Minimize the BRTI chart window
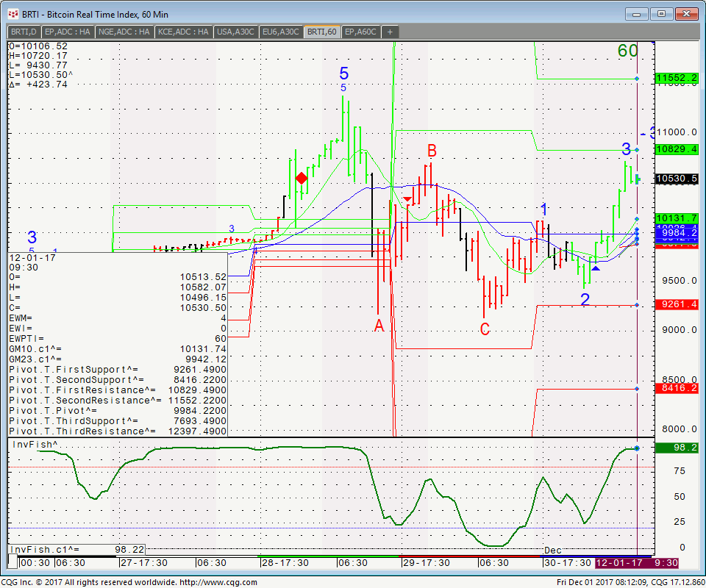Screen dimensions: 706x588 [x=636, y=14]
